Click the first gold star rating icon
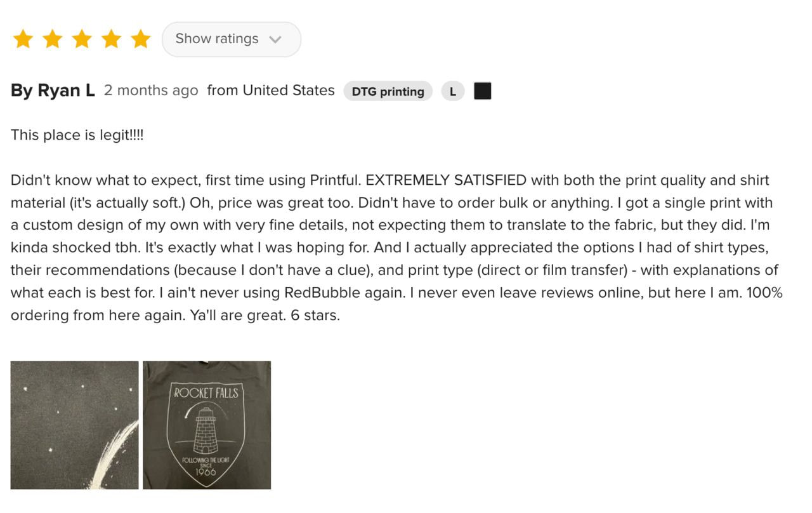The height and width of the screenshot is (513, 812). (x=22, y=39)
